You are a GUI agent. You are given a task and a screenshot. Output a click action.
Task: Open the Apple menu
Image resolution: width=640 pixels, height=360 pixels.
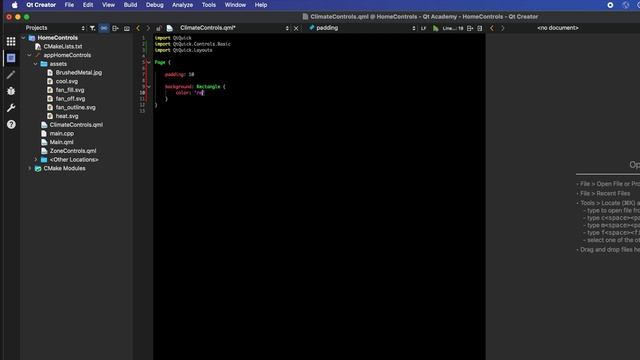[14, 5]
